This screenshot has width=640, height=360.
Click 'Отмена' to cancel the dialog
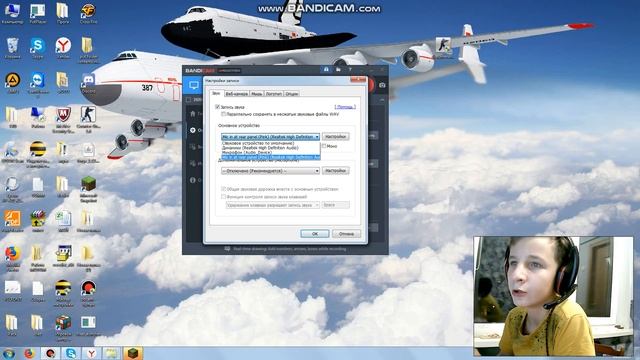[x=346, y=233]
